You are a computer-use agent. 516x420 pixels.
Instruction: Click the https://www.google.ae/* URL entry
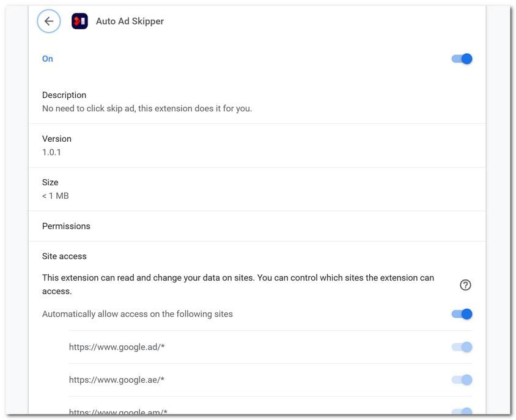tap(117, 380)
